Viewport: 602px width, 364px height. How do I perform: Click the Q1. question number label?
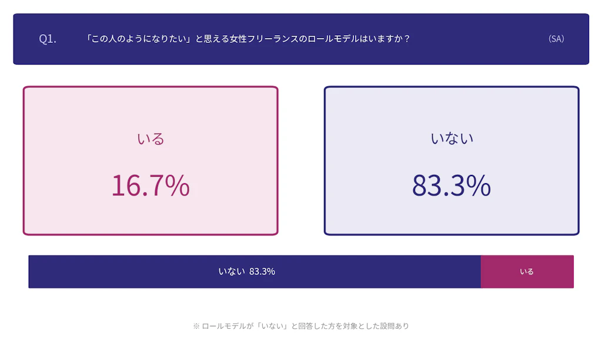48,39
